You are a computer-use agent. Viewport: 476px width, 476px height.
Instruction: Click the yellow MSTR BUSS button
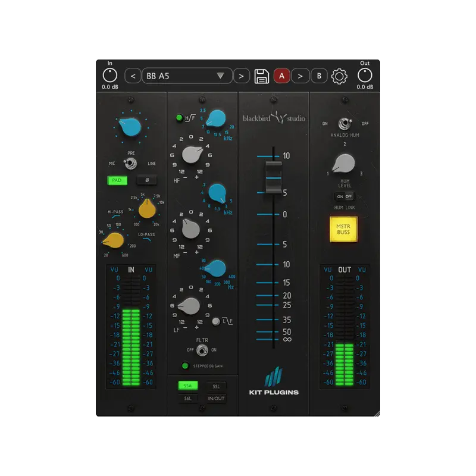[x=344, y=229]
